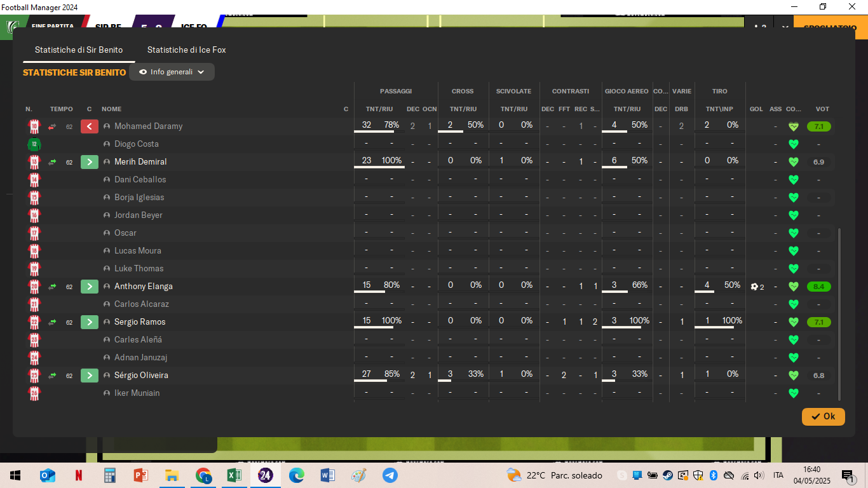The width and height of the screenshot is (868, 488).
Task: Open Excel from the taskbar
Action: 234,475
